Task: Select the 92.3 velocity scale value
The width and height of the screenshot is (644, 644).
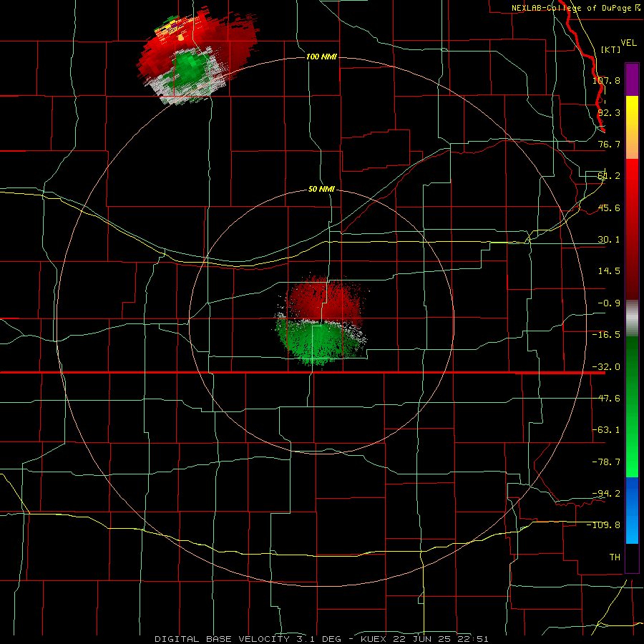Action: [x=609, y=112]
